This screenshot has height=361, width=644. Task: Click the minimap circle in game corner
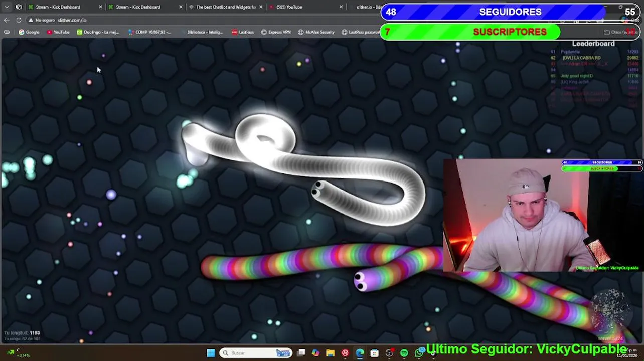coord(610,310)
